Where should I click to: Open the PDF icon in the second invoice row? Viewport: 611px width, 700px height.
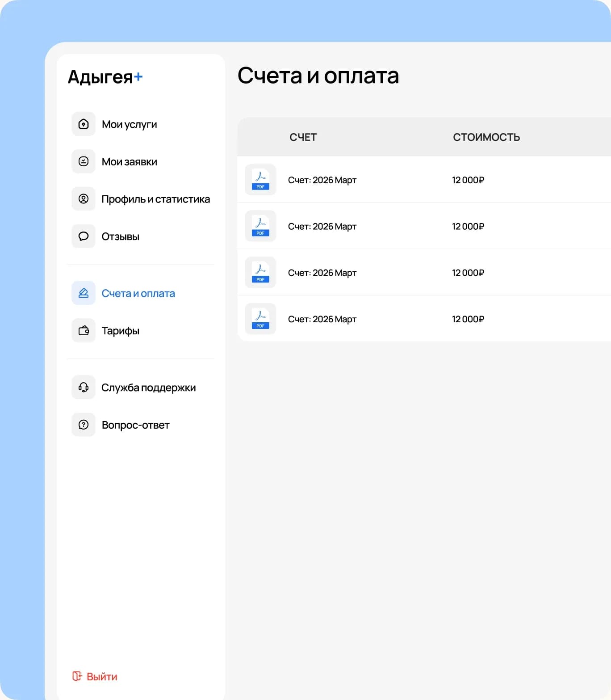click(x=260, y=226)
